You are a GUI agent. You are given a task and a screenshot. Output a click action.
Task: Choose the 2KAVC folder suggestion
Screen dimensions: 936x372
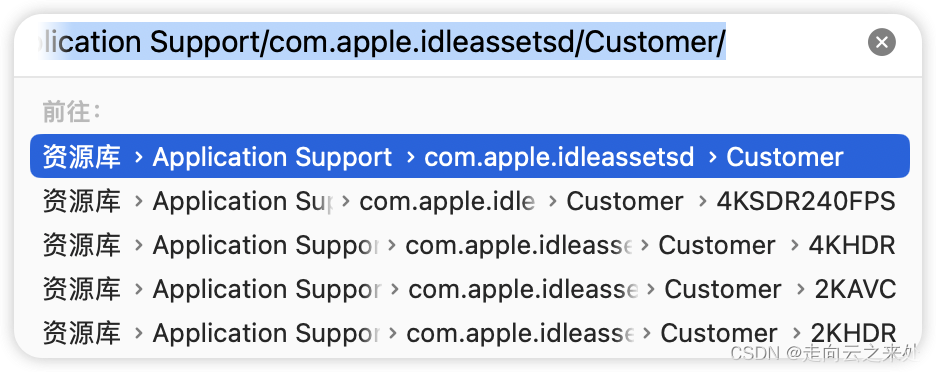click(470, 289)
